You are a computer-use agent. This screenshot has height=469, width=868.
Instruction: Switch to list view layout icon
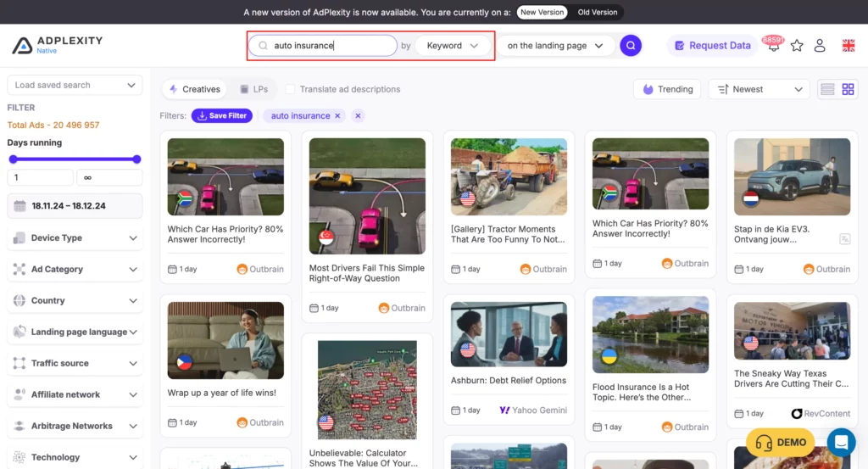tap(827, 89)
